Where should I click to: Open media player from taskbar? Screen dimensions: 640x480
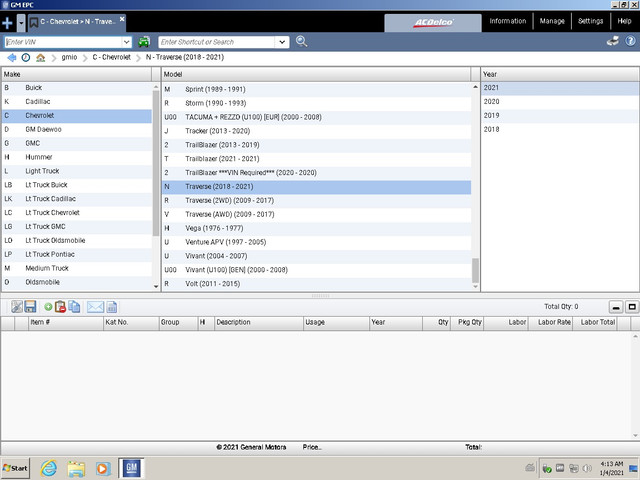(103, 469)
